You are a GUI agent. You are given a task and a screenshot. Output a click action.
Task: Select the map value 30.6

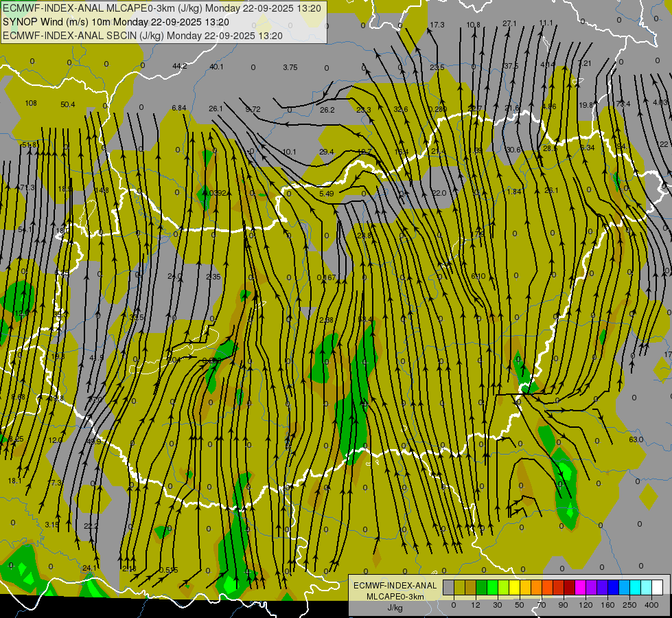[x=513, y=150]
